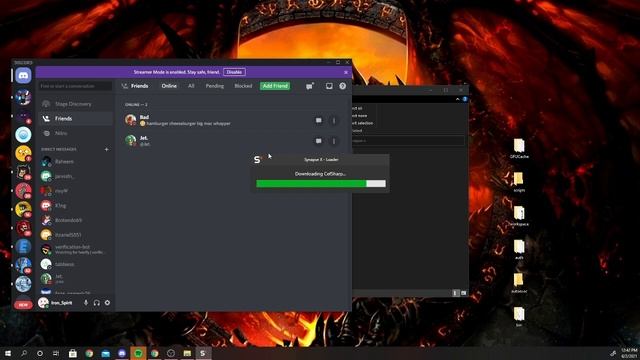Click the Synapse X S logo
Image resolution: width=640 pixels, height=360 pixels.
(x=257, y=160)
